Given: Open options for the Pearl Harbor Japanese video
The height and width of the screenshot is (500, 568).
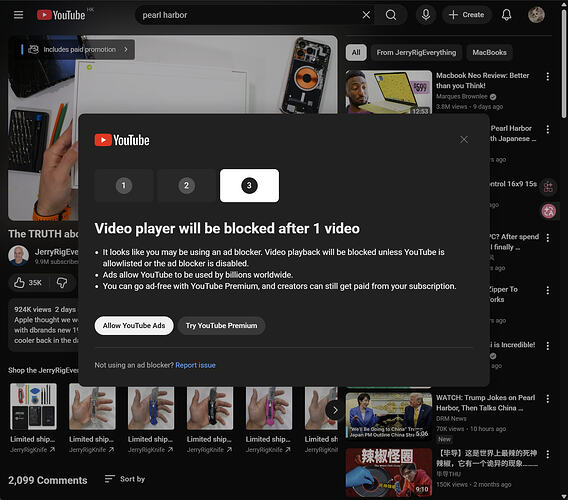Looking at the screenshot, I should (x=548, y=129).
